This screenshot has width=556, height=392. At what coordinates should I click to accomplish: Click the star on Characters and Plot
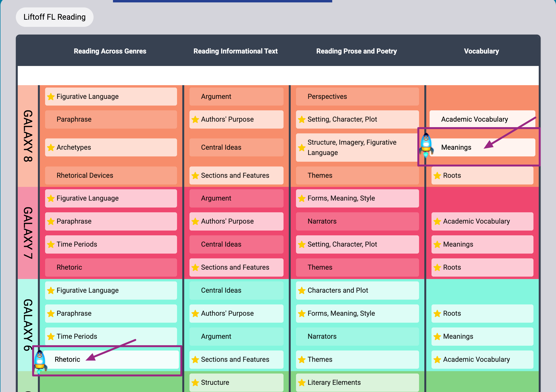pos(302,291)
